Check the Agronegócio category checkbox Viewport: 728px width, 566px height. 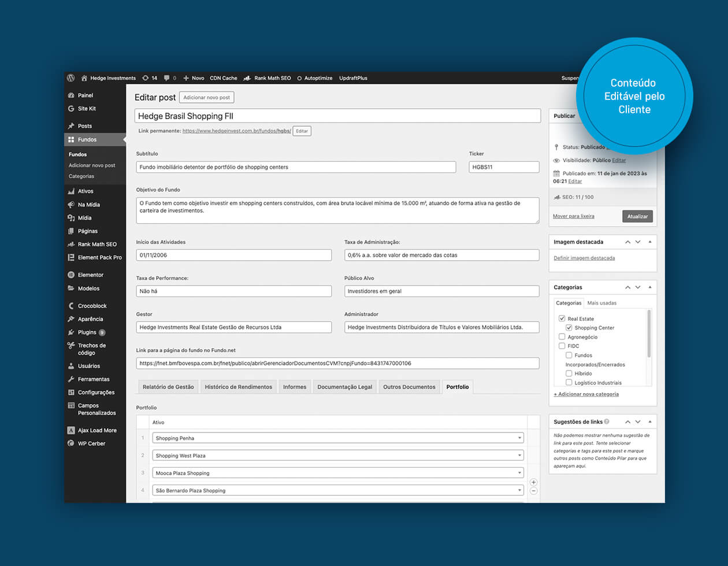(x=562, y=336)
